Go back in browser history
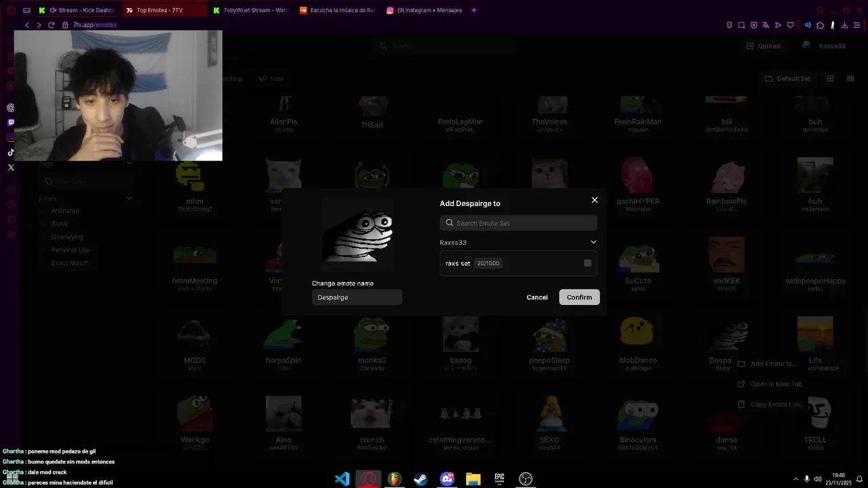868x488 pixels. [x=27, y=25]
